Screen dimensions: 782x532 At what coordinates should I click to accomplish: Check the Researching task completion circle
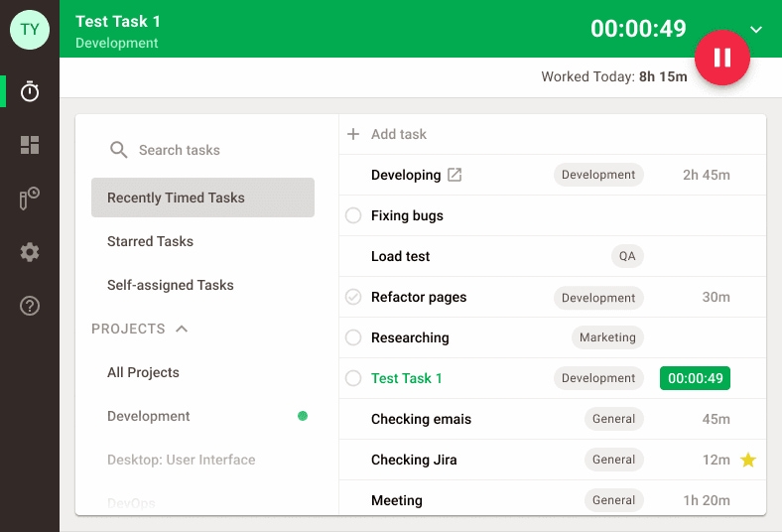pyautogui.click(x=352, y=337)
